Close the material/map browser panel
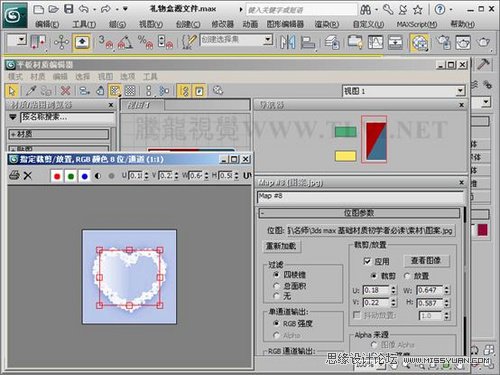 111,105
